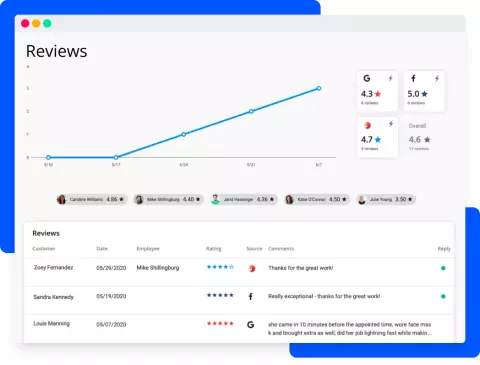Click the Google source icon in Louie Manning's row

tap(251, 324)
